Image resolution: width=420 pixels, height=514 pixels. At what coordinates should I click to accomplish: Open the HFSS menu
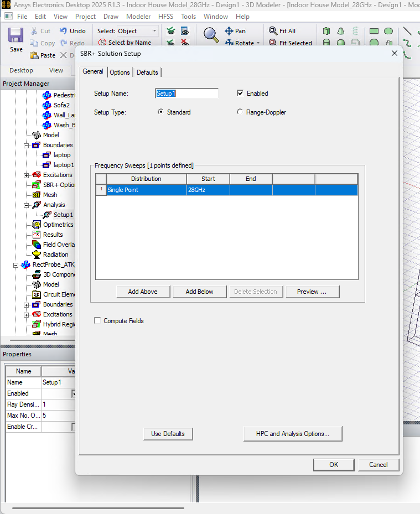tap(165, 17)
